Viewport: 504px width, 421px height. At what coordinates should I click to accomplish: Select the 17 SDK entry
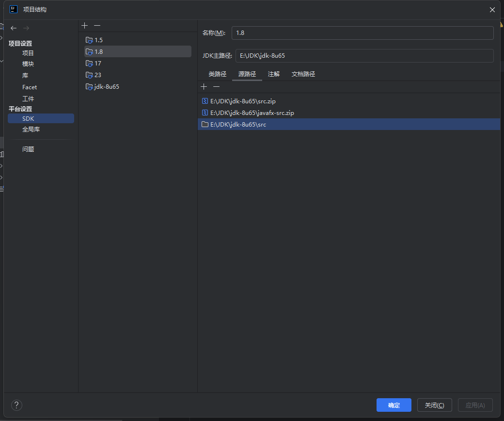[x=98, y=63]
